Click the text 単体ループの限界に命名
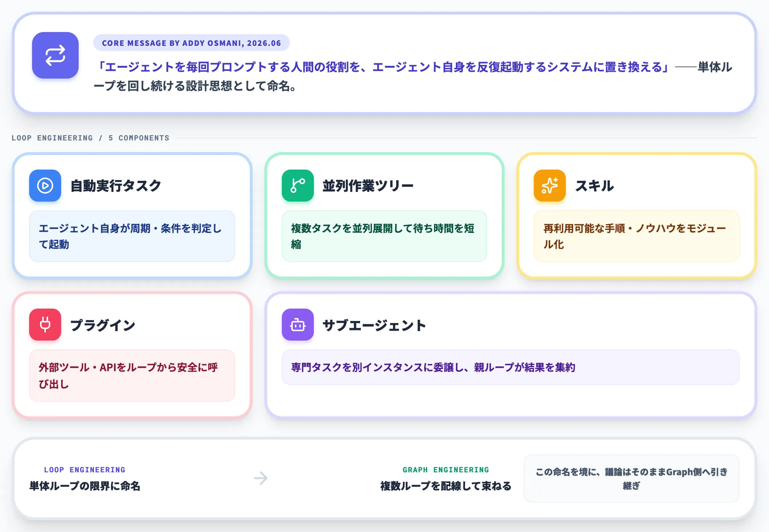This screenshot has height=532, width=769. point(85,486)
